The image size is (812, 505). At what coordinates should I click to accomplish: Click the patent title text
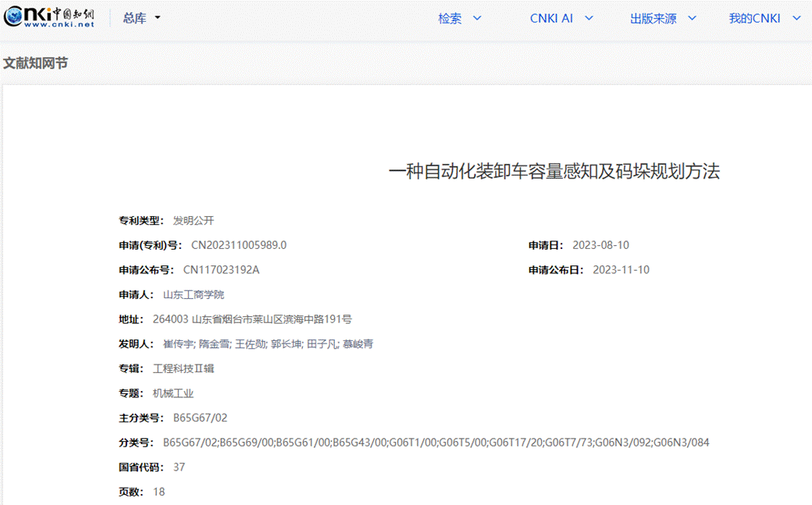click(554, 172)
